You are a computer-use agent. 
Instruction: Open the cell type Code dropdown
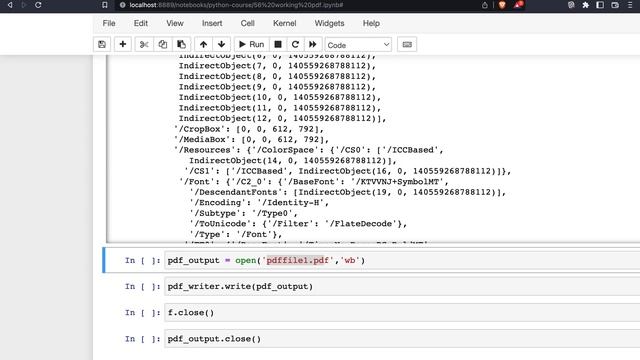coord(358,45)
